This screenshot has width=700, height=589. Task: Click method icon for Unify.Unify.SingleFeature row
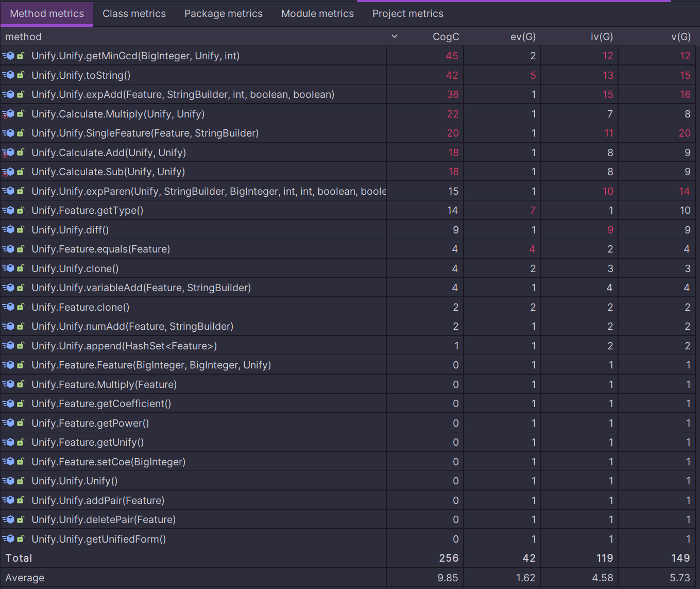[8, 133]
